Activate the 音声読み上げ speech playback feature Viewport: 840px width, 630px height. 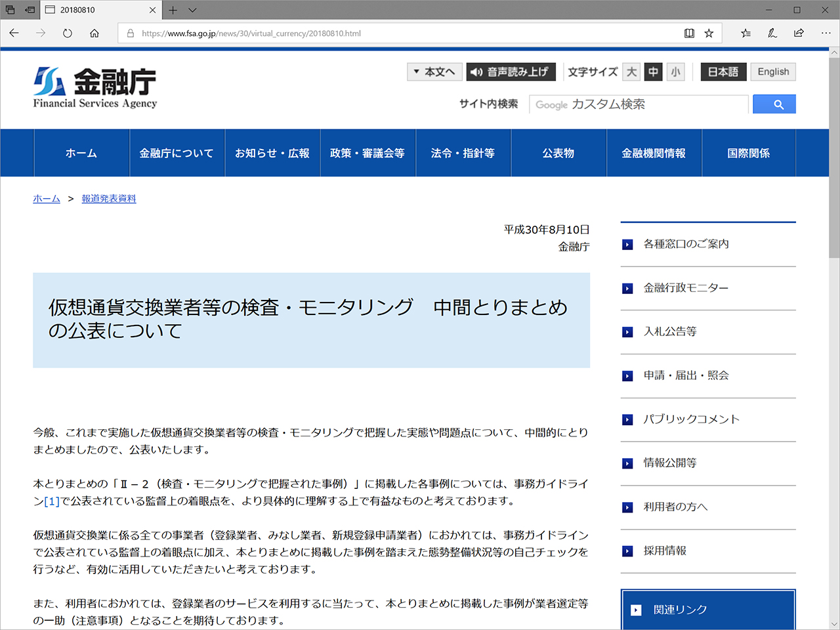coord(511,72)
